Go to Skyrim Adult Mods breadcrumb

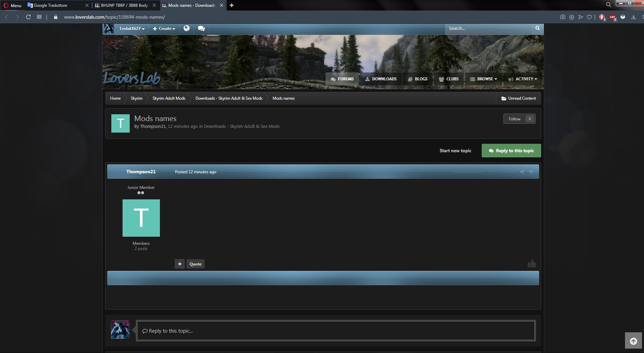(169, 98)
